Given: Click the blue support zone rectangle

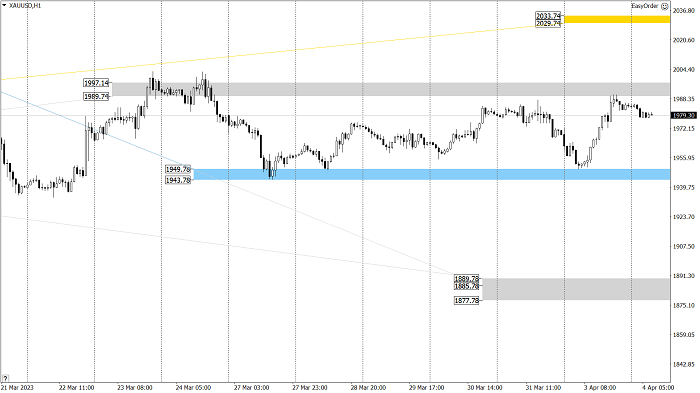Looking at the screenshot, I should [x=432, y=174].
